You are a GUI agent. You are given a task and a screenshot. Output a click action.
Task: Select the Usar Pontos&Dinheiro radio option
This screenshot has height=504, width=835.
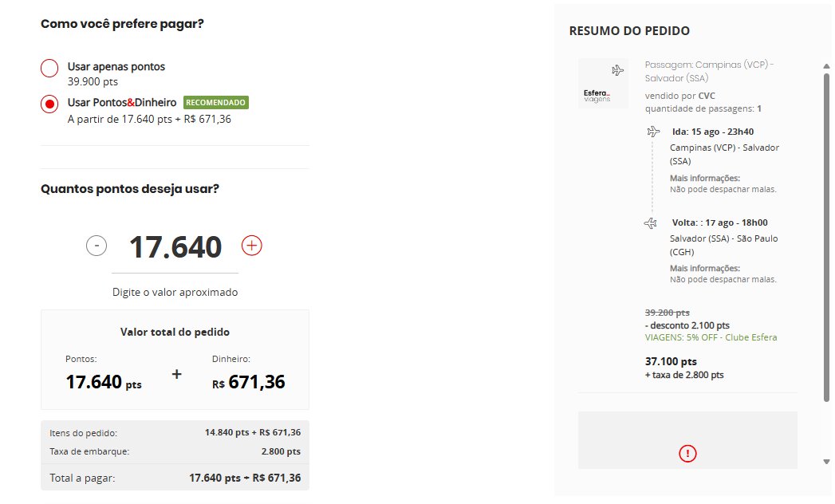(x=49, y=104)
